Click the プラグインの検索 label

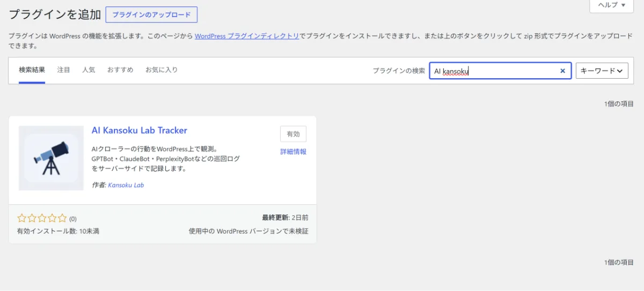pos(399,71)
